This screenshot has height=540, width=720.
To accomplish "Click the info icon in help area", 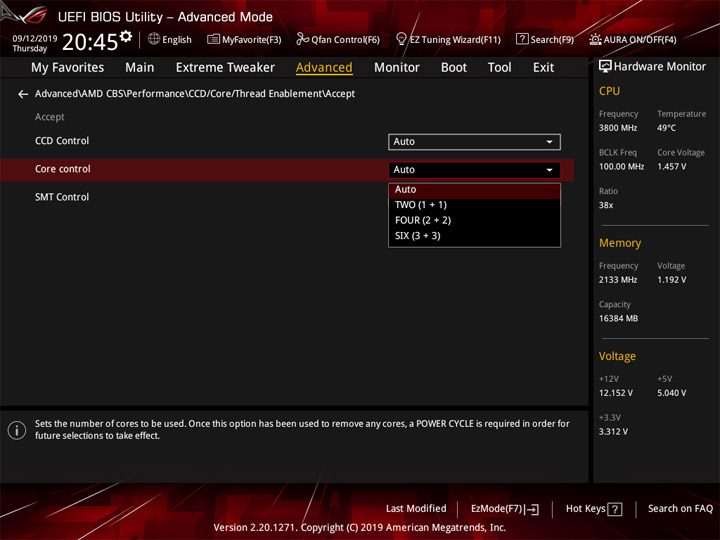I will (x=17, y=430).
